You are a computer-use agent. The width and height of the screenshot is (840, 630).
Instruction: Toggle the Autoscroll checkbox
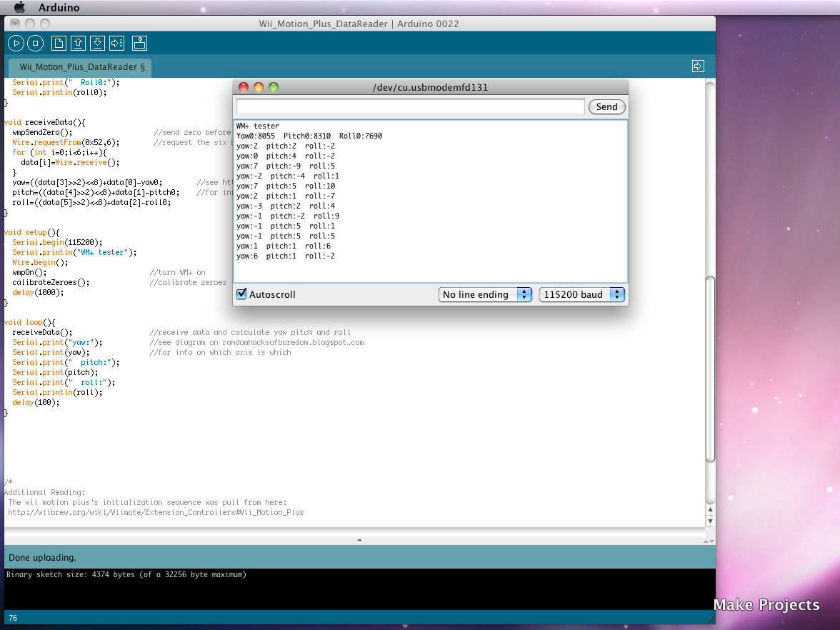point(241,294)
